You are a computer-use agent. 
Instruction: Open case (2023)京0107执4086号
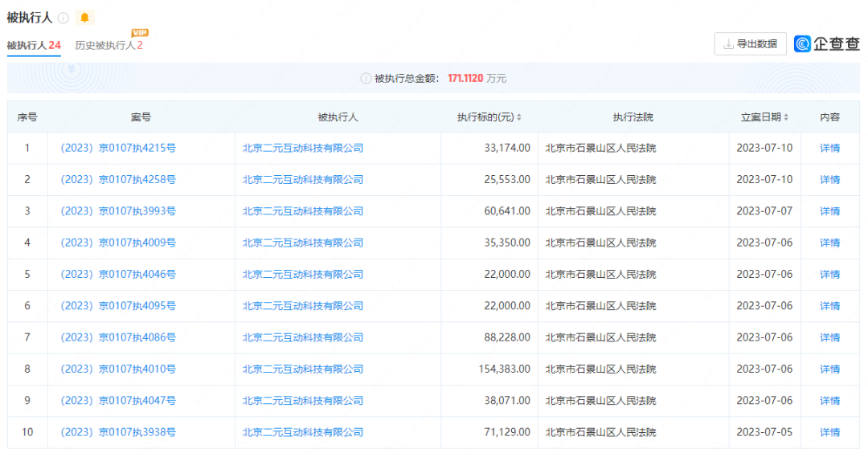coord(118,337)
